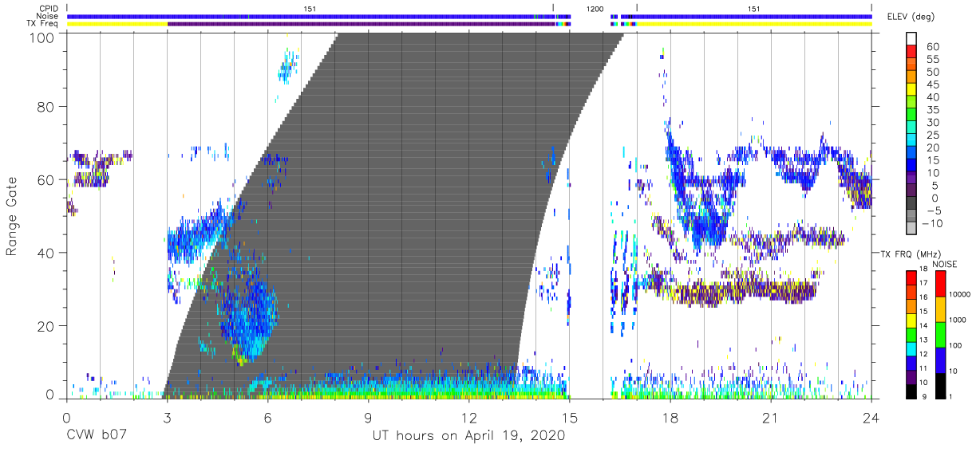Click the NOISE legend value 10000
Screen dimensions: 980x452
[960, 295]
